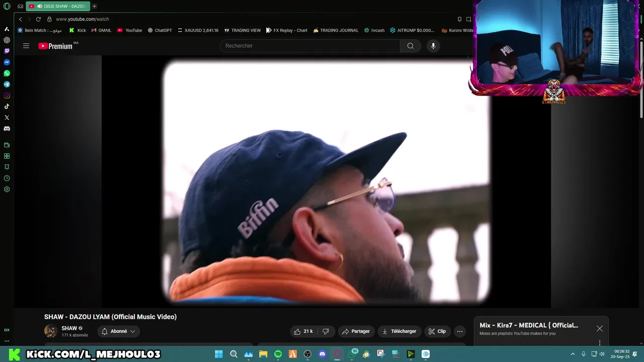
Task: Open the extensions grid icon in the sidebar
Action: coord(7,156)
